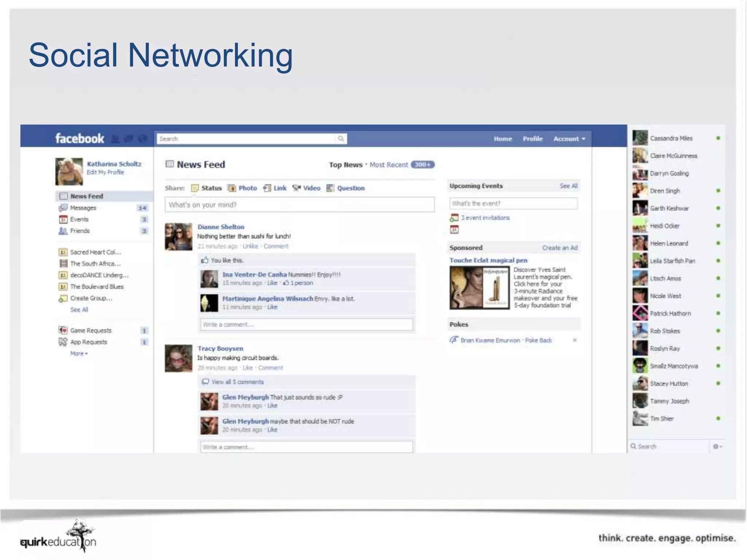This screenshot has height=560, width=747.
Task: Click the poke hand icon beside Brian Kwame
Action: [453, 340]
